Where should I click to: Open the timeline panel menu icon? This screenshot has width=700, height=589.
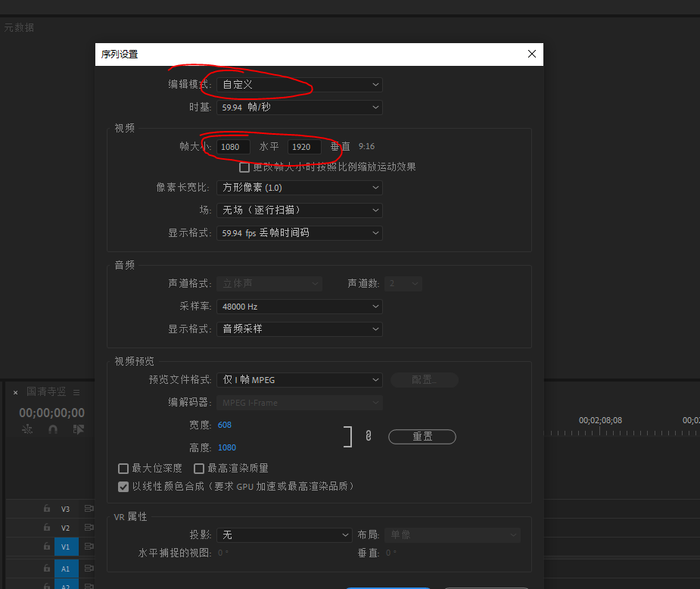coord(76,392)
